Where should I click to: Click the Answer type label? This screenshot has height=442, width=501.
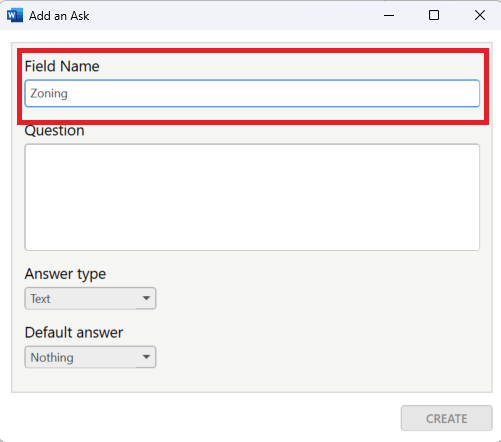65,274
